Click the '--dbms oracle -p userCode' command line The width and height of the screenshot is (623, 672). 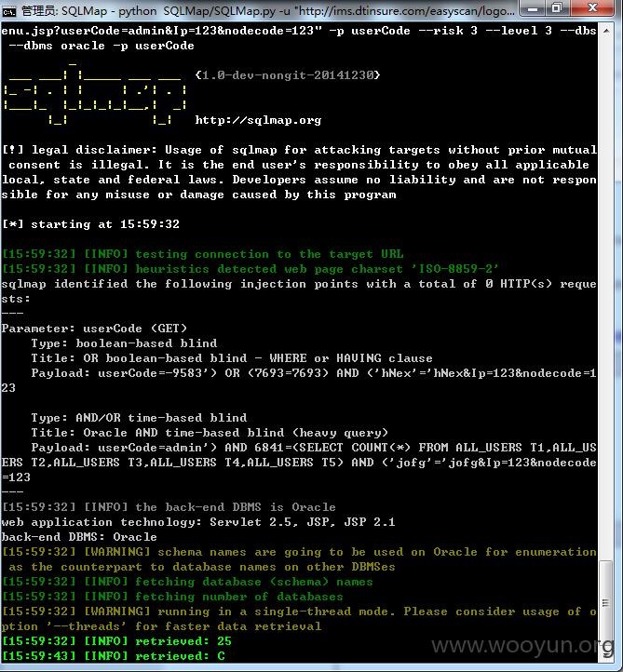(102, 46)
